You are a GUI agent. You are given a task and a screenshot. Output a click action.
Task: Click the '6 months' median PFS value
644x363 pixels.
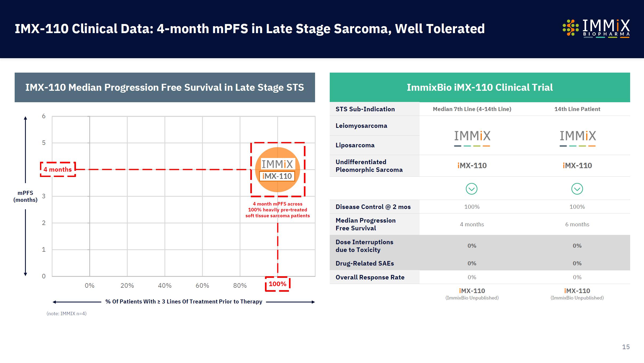point(577,224)
